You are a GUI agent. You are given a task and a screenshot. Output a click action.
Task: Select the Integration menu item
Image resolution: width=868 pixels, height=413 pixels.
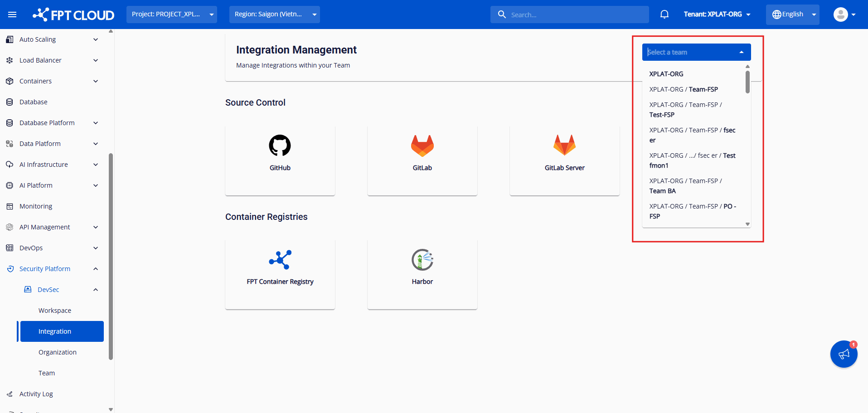pos(62,331)
